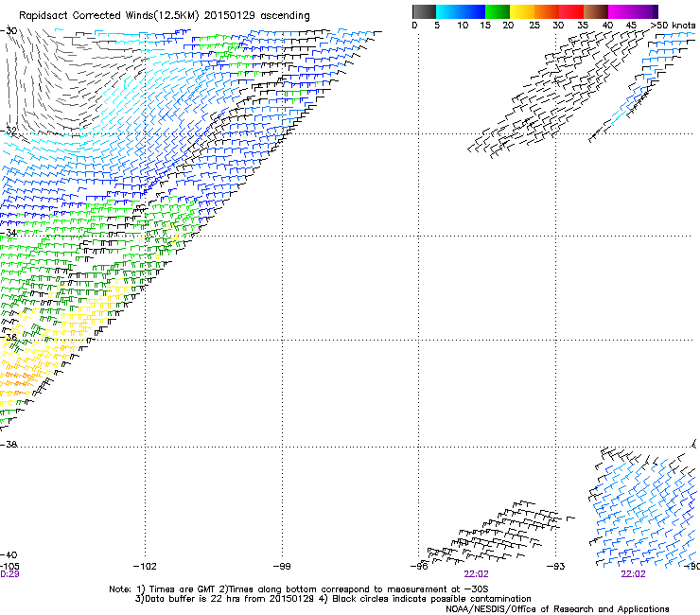Click the orange 25-30 knots color bar segment
The height and width of the screenshot is (615, 700).
[547, 11]
